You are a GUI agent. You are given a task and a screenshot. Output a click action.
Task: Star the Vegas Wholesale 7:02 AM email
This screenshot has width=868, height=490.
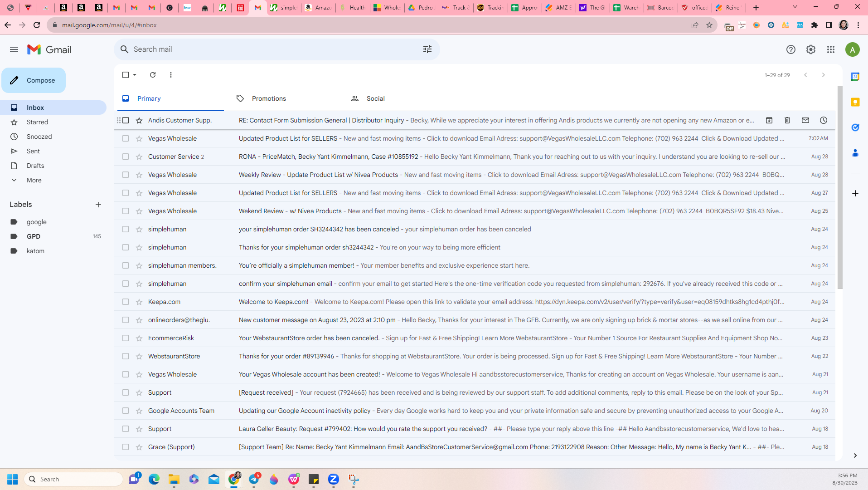click(x=139, y=138)
